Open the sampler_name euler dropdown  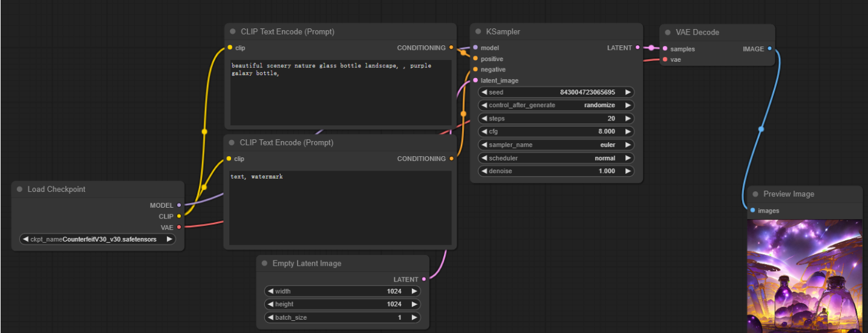click(x=555, y=145)
